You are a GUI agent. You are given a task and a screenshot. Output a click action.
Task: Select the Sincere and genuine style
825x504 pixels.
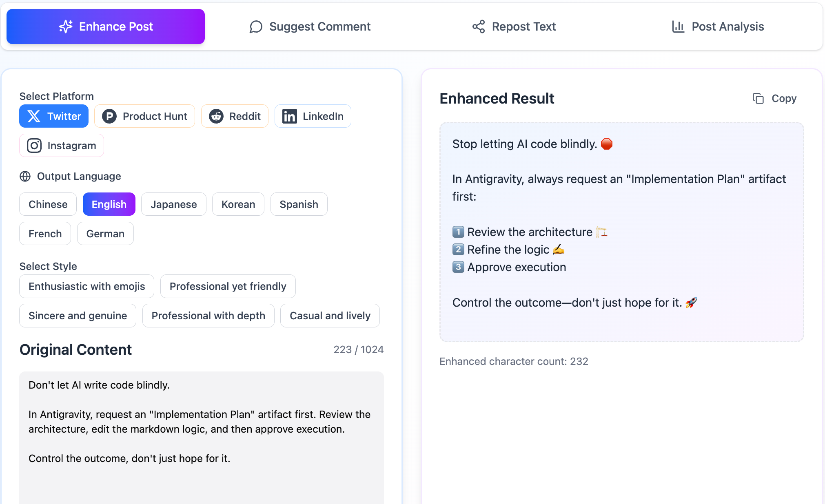(78, 315)
